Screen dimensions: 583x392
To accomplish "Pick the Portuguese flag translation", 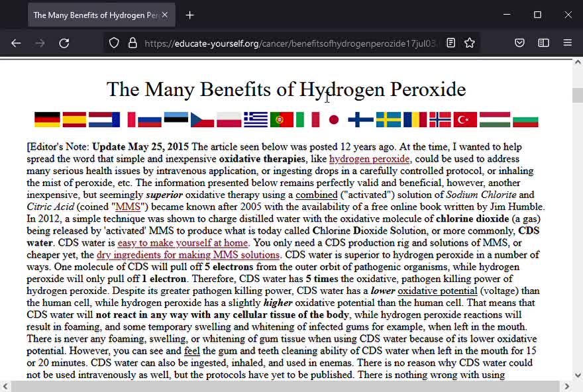I will point(282,120).
